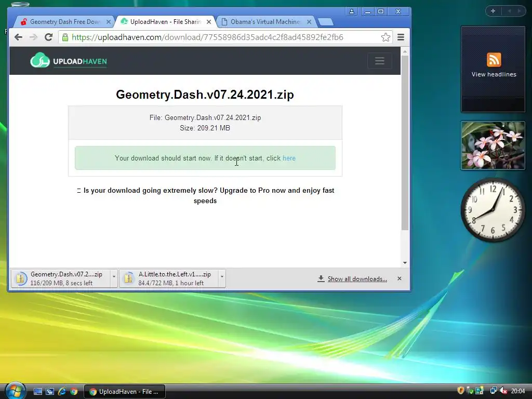
Task: Launch Chrome from Quick Launch
Action: 74,392
